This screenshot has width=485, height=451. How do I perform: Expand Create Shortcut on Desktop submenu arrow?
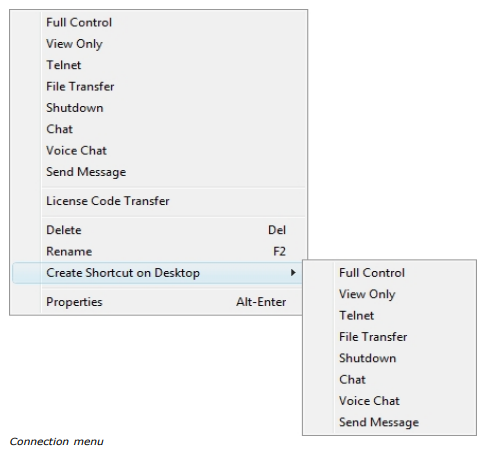point(293,273)
